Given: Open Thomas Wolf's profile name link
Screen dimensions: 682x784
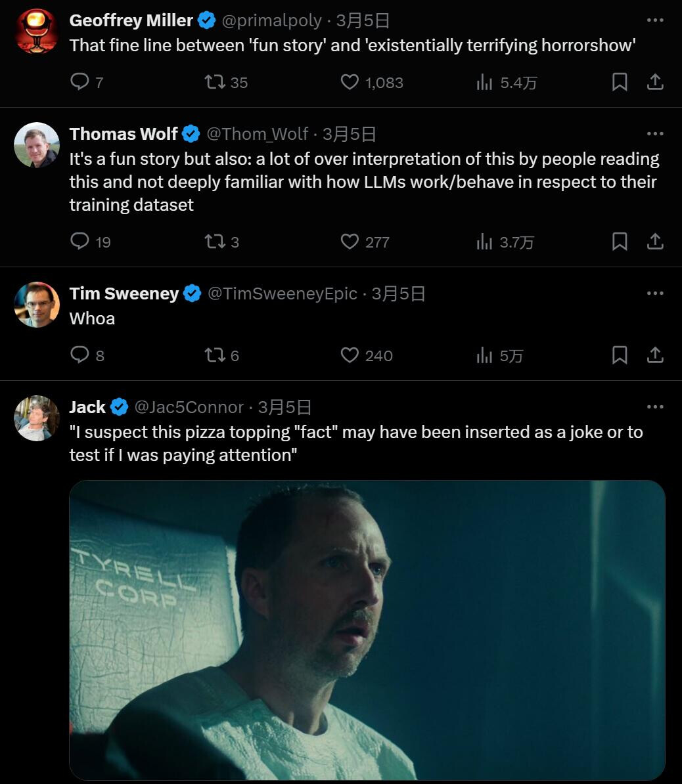Looking at the screenshot, I should (124, 134).
